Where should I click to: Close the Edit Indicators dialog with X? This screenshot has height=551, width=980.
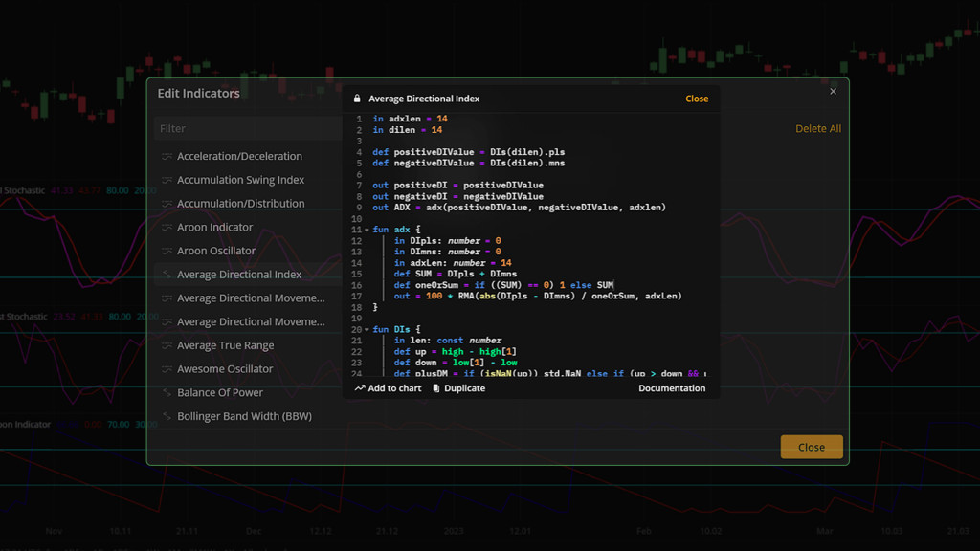coord(833,92)
